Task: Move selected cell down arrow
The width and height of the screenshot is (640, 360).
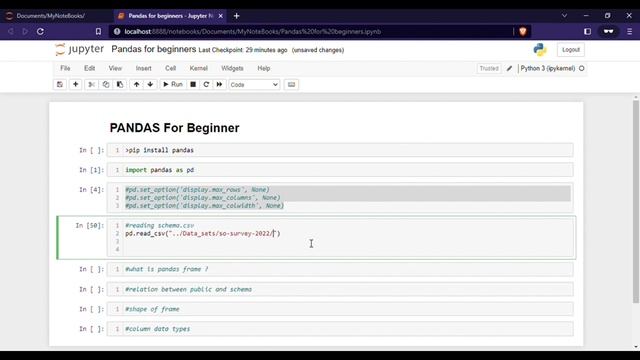Action: 150,84
